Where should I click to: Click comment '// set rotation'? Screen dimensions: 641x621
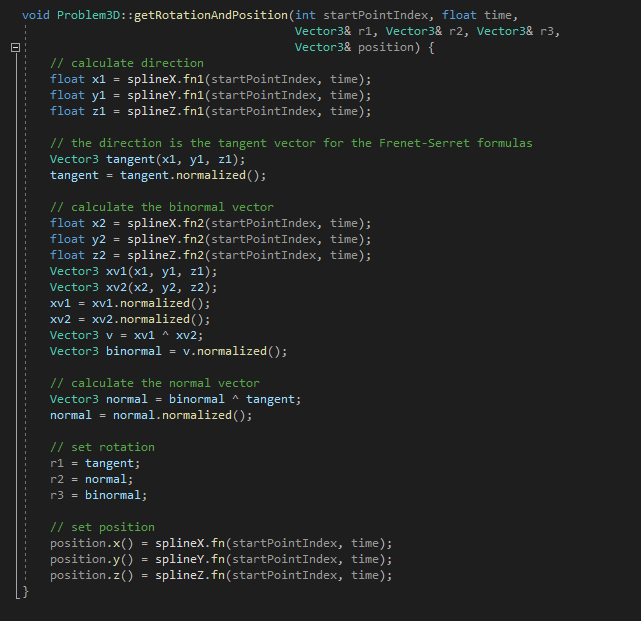click(102, 447)
